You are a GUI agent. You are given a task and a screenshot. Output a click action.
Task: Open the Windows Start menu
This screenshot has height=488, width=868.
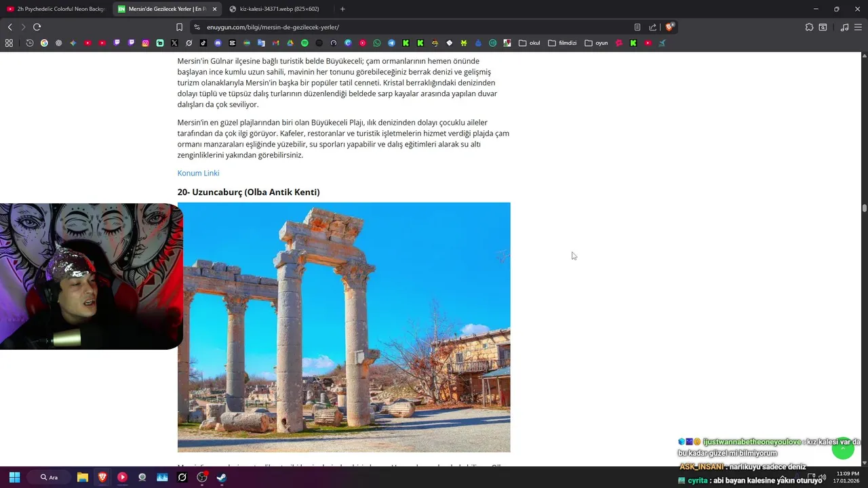point(14,477)
